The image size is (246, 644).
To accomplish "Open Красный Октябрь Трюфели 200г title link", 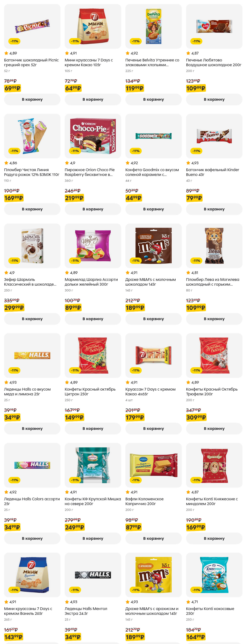I will click(212, 392).
